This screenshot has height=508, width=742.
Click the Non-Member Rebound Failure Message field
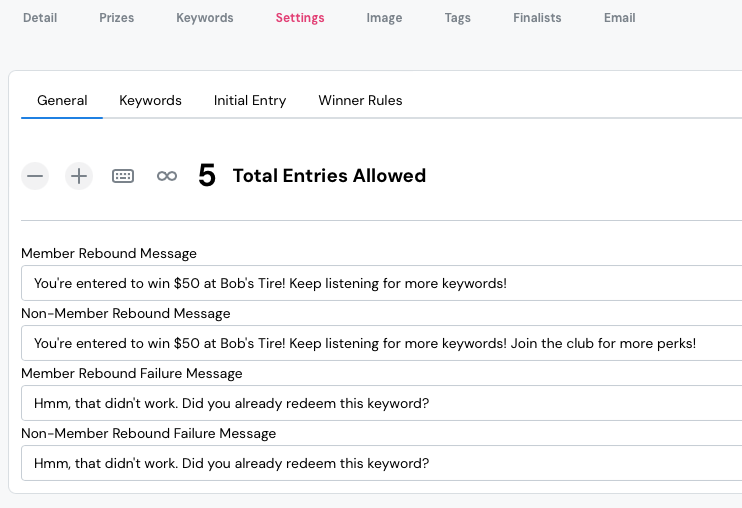click(380, 463)
